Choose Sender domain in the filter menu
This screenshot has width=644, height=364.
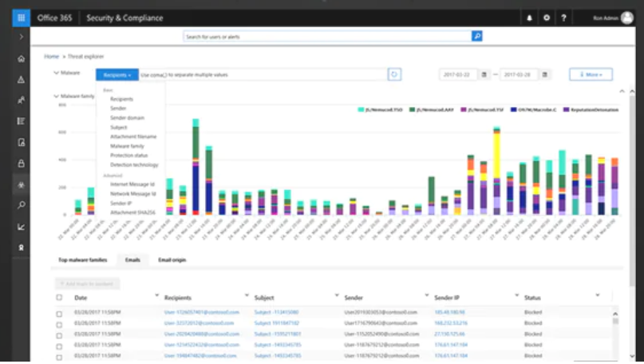pos(128,117)
